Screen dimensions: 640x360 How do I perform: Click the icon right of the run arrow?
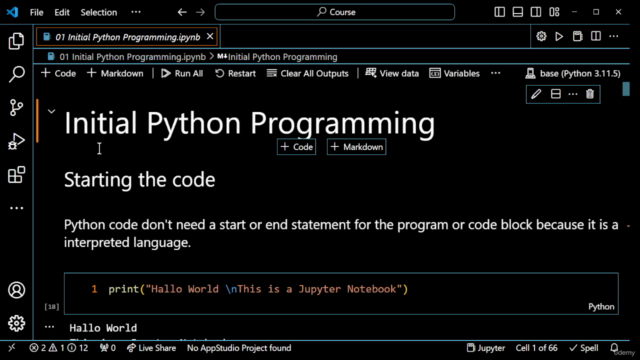point(577,36)
